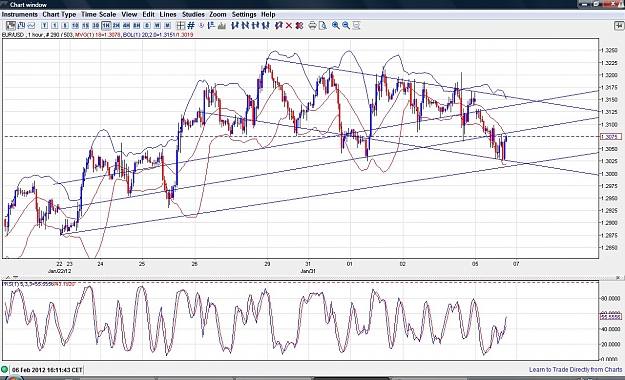Click the red X delete line icon

pyautogui.click(x=289, y=26)
